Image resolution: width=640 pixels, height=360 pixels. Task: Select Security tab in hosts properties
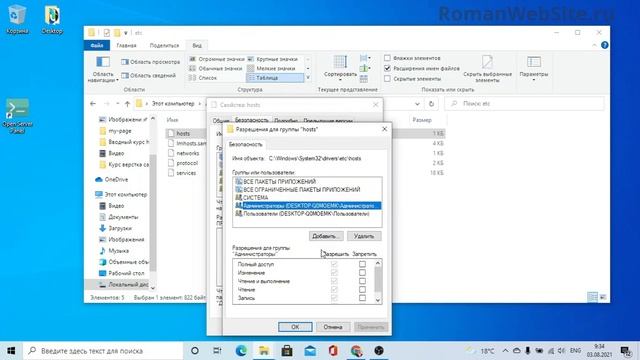251,120
